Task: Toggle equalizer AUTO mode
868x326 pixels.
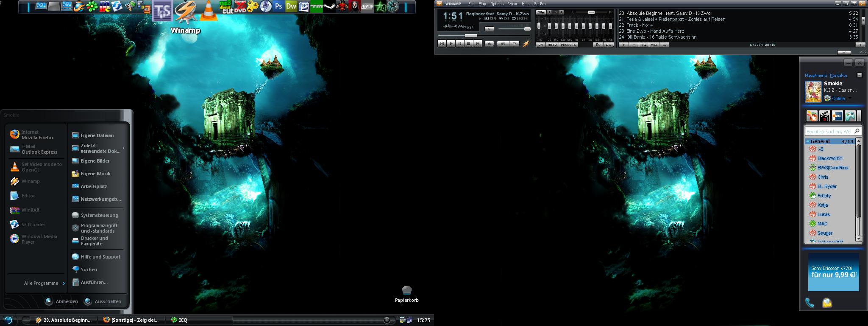Action: point(552,45)
